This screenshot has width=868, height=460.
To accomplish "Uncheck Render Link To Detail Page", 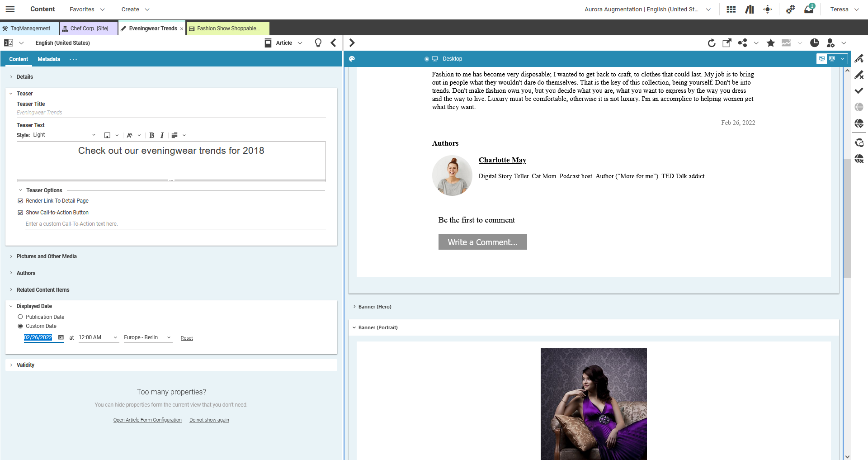I will [20, 200].
